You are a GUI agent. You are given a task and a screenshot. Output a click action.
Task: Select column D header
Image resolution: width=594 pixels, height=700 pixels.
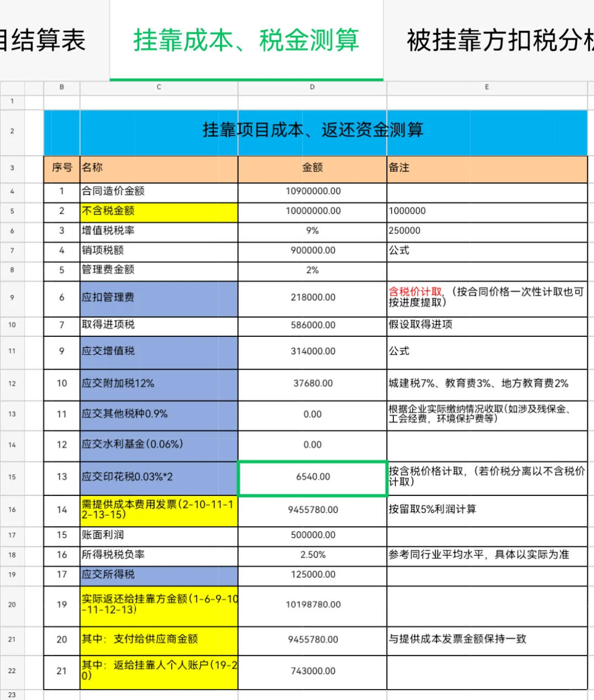coord(312,87)
